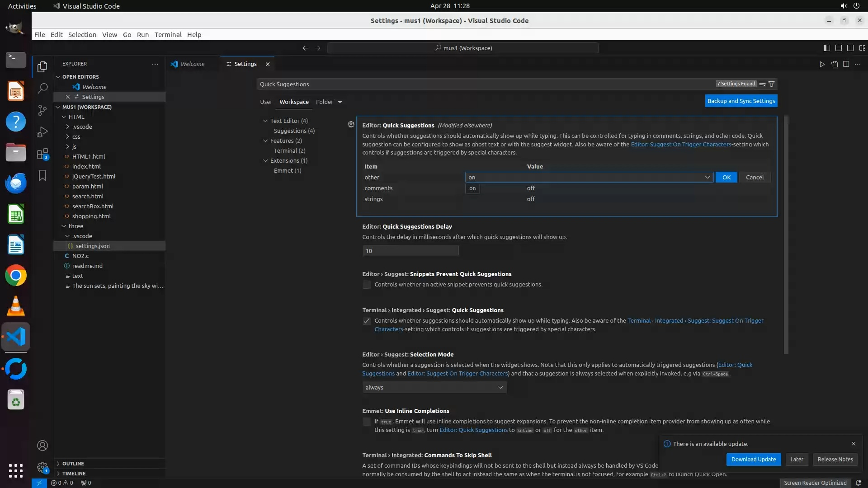The width and height of the screenshot is (868, 488).
Task: Open the Accounts icon in the activity bar
Action: 42,446
